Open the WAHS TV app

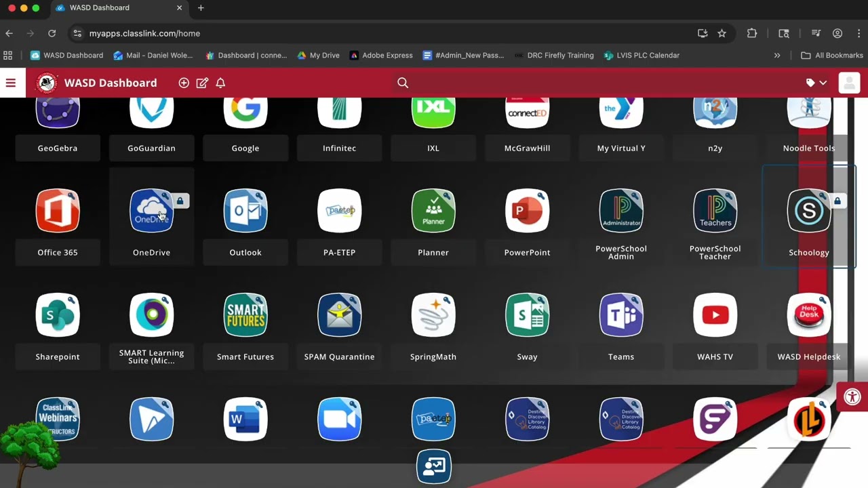pyautogui.click(x=715, y=315)
